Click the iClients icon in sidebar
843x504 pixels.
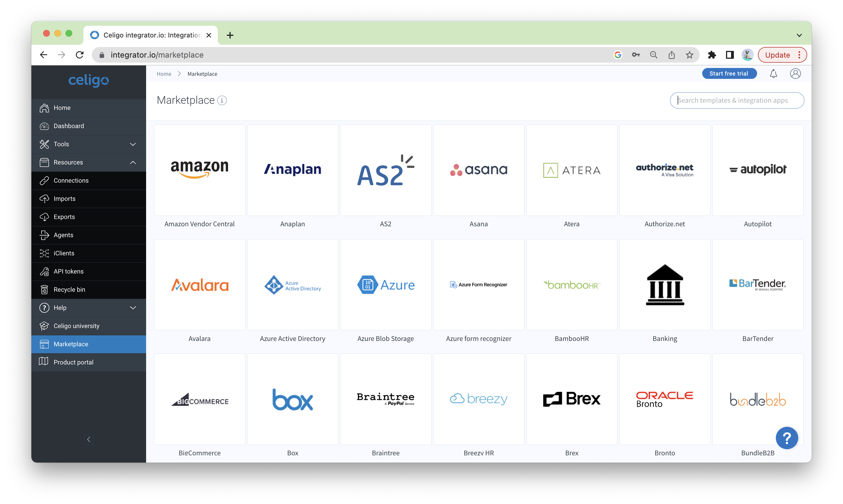[45, 253]
